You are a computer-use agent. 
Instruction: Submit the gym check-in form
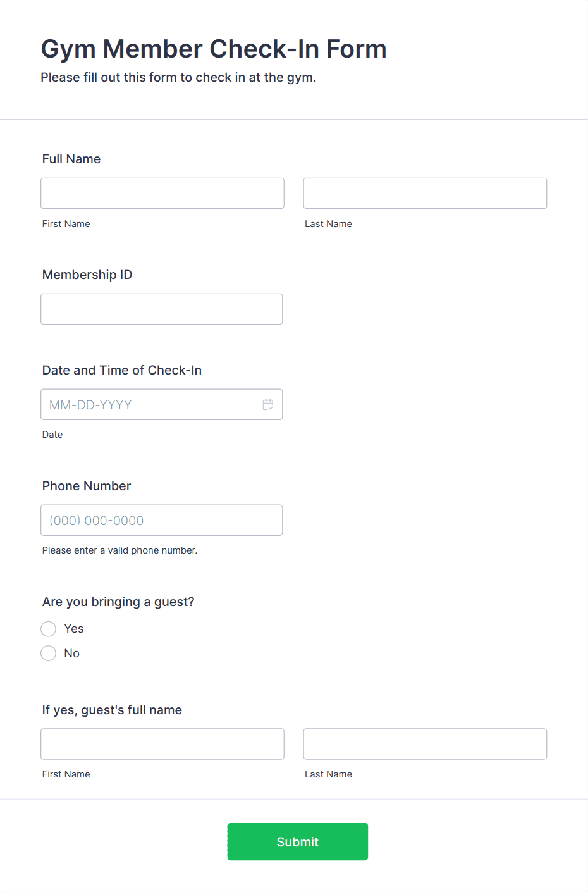[298, 841]
